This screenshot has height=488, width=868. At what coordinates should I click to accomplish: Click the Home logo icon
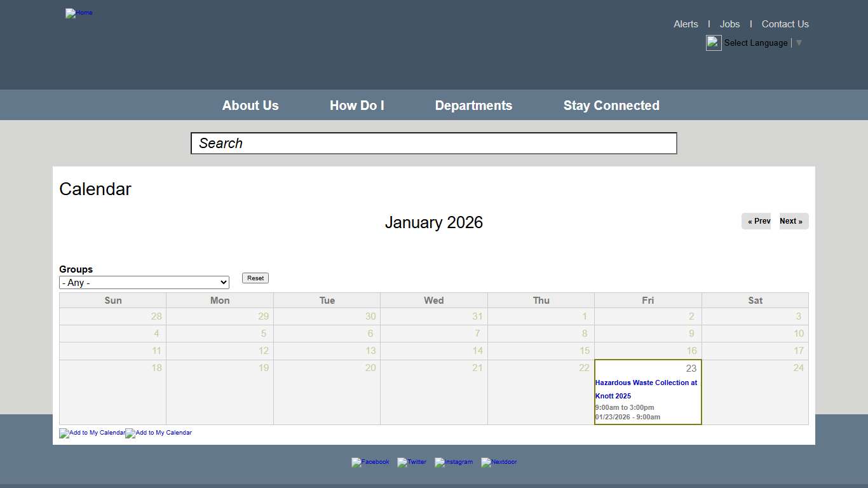point(79,13)
